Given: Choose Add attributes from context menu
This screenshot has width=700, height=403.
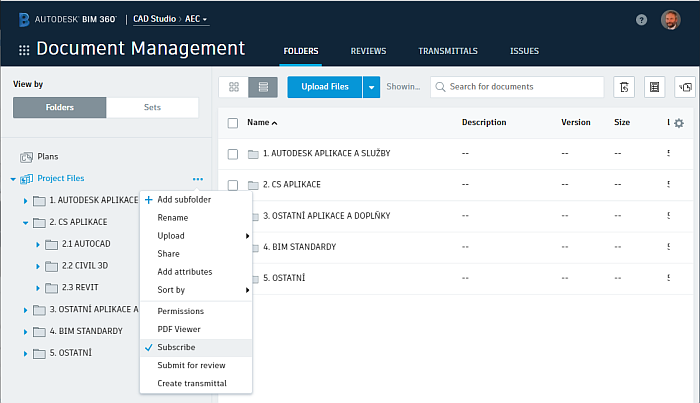Looking at the screenshot, I should (x=196, y=272).
